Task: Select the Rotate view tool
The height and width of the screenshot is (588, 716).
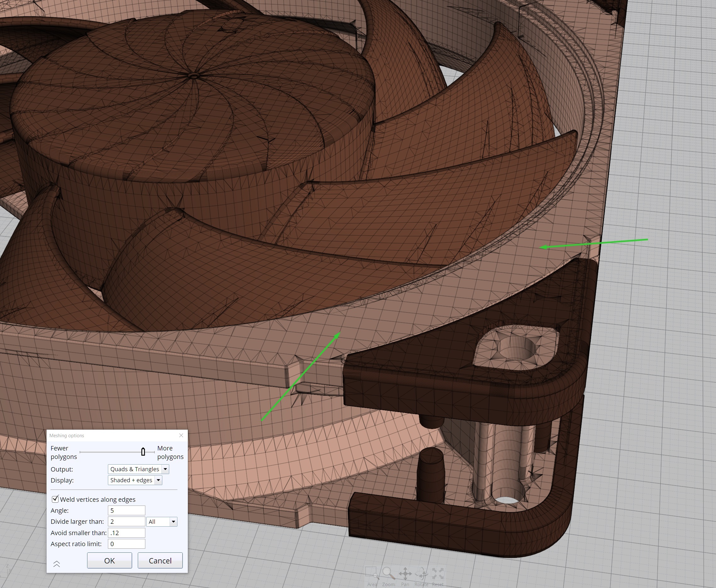Action: [422, 574]
